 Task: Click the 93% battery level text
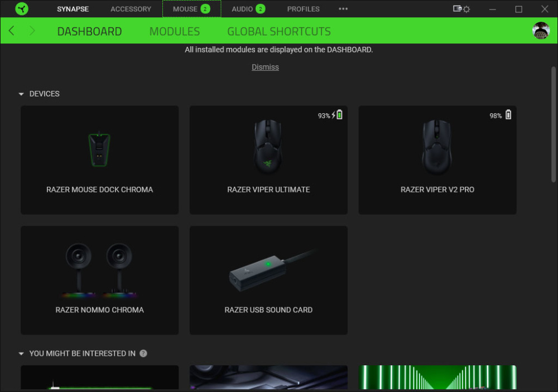[x=324, y=115]
